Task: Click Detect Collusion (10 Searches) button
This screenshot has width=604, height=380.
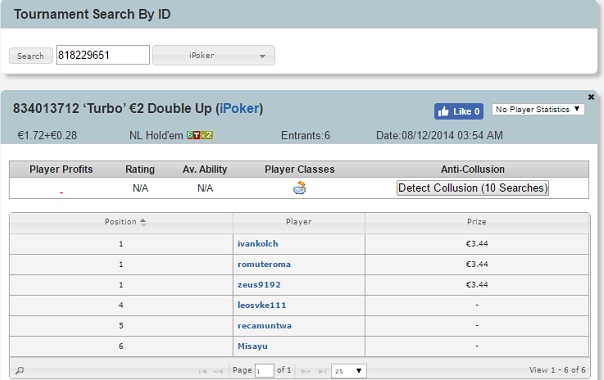Action: (x=472, y=188)
